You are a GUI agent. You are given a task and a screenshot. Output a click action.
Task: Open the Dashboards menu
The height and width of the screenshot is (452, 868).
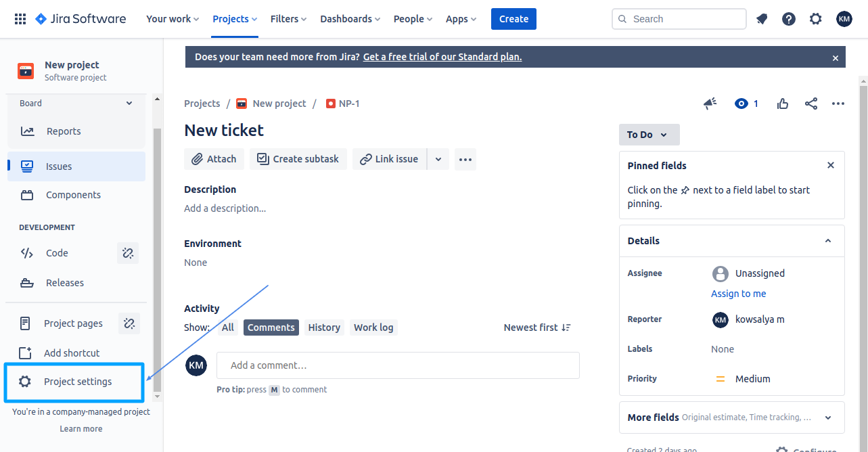[x=350, y=19]
